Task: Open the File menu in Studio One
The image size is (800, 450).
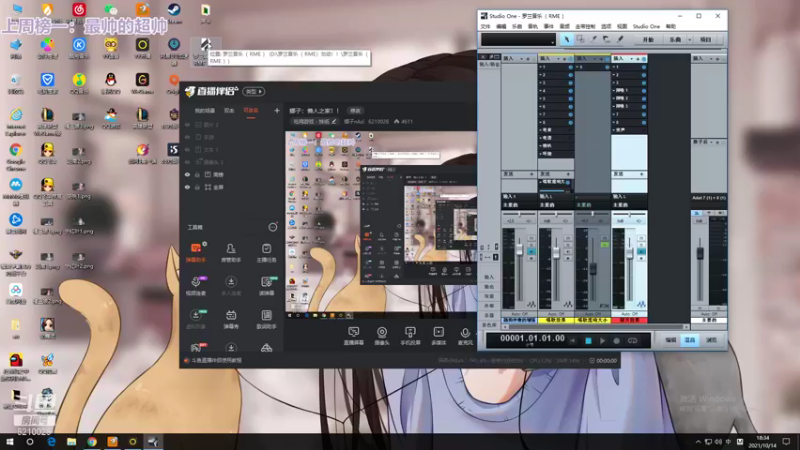Action: [x=486, y=26]
